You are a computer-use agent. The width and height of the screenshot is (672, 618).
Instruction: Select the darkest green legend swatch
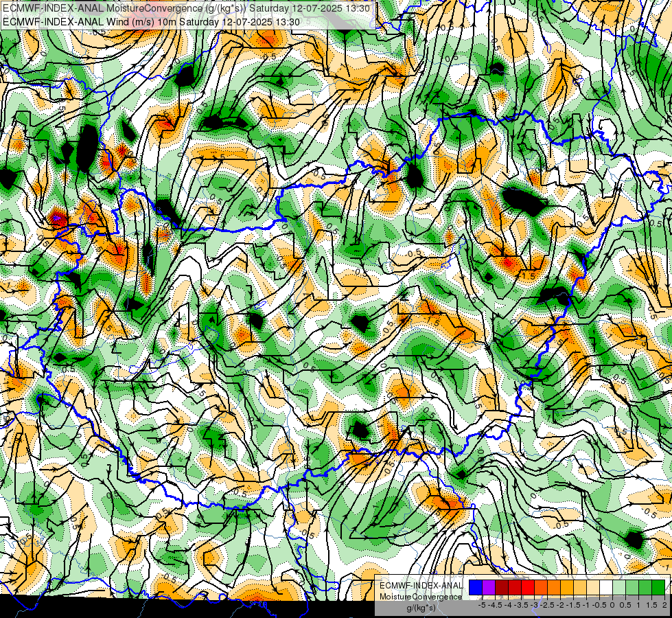point(658,587)
